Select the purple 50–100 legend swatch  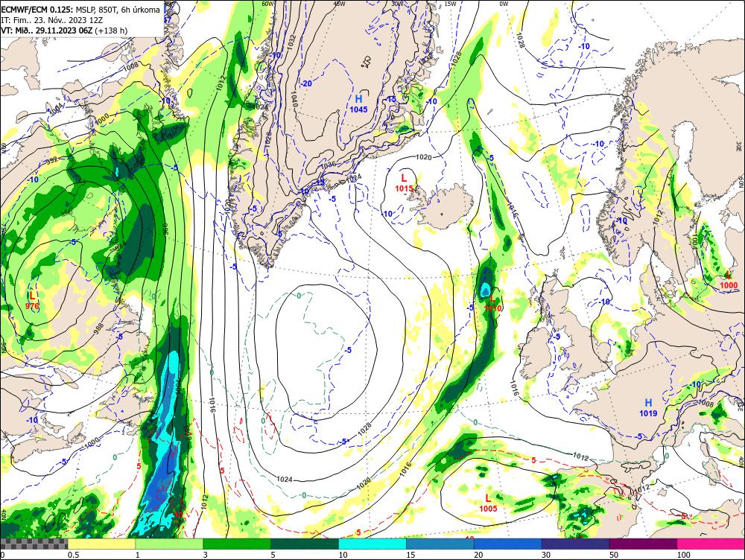click(644, 544)
